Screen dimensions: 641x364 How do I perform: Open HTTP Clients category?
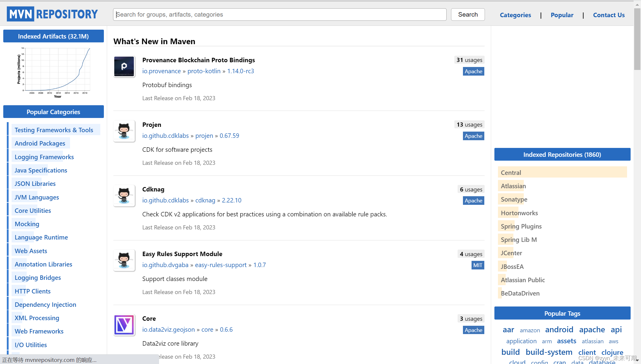pyautogui.click(x=33, y=291)
